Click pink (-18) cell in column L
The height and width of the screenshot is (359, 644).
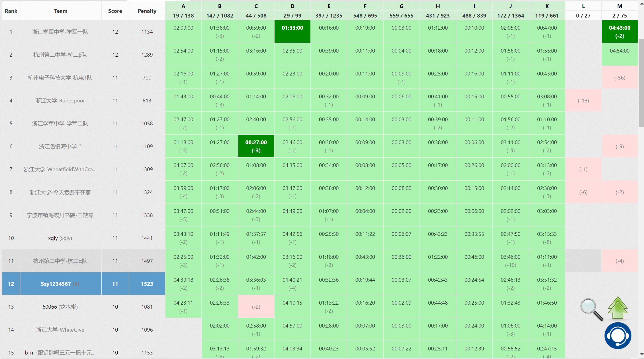[583, 101]
